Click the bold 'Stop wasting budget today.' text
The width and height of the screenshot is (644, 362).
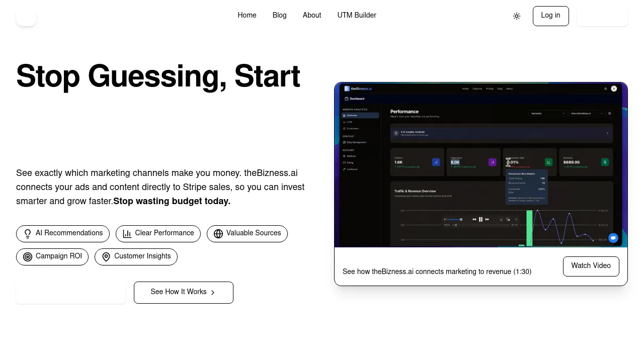[172, 202]
